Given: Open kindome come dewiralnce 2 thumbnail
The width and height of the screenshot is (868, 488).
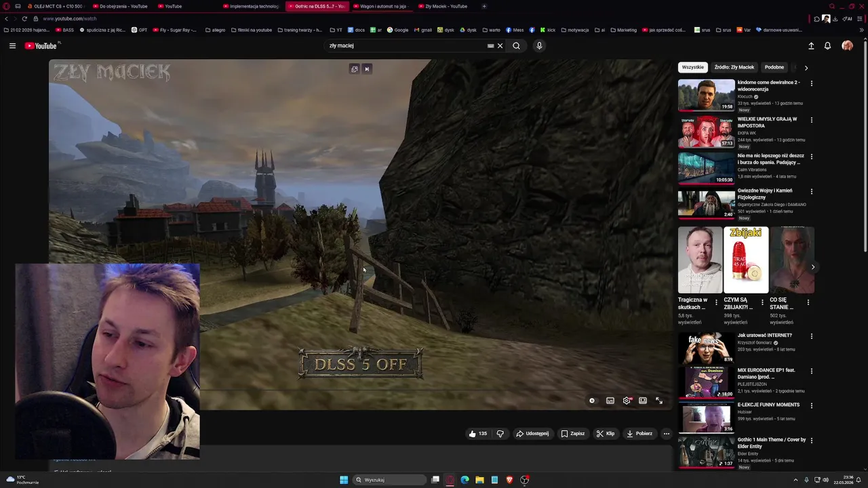Looking at the screenshot, I should [x=706, y=95].
